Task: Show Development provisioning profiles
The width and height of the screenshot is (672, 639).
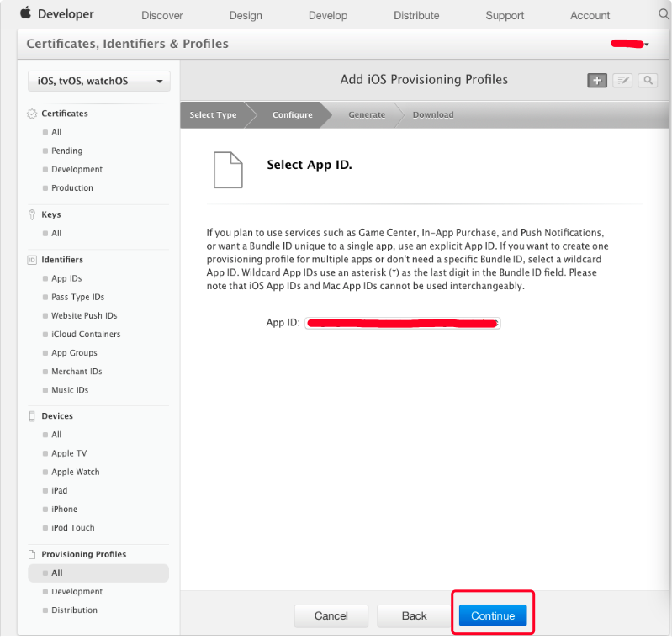Action: pyautogui.click(x=77, y=592)
